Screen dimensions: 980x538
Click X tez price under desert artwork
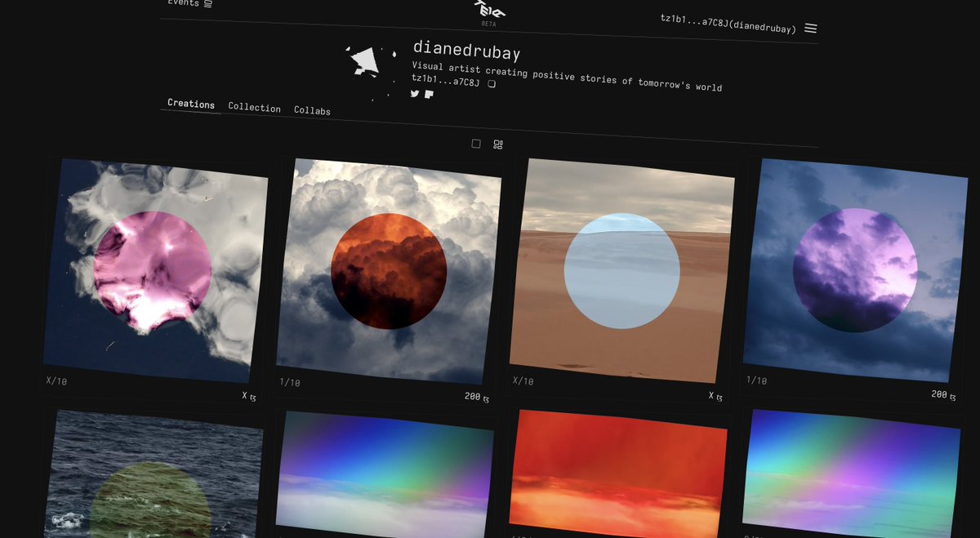(715, 396)
